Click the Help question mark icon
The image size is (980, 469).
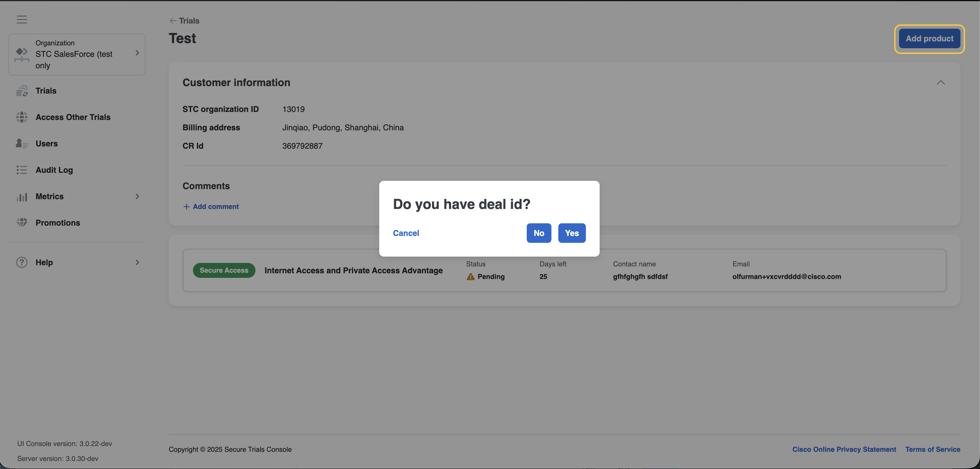[x=22, y=262]
